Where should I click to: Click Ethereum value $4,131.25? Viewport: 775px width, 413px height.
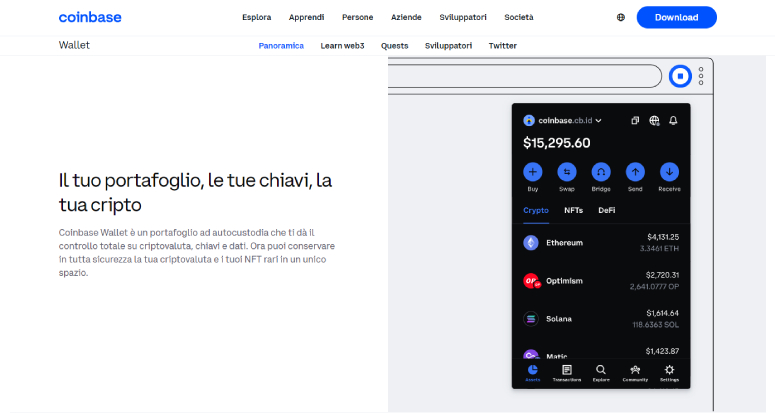click(x=663, y=237)
